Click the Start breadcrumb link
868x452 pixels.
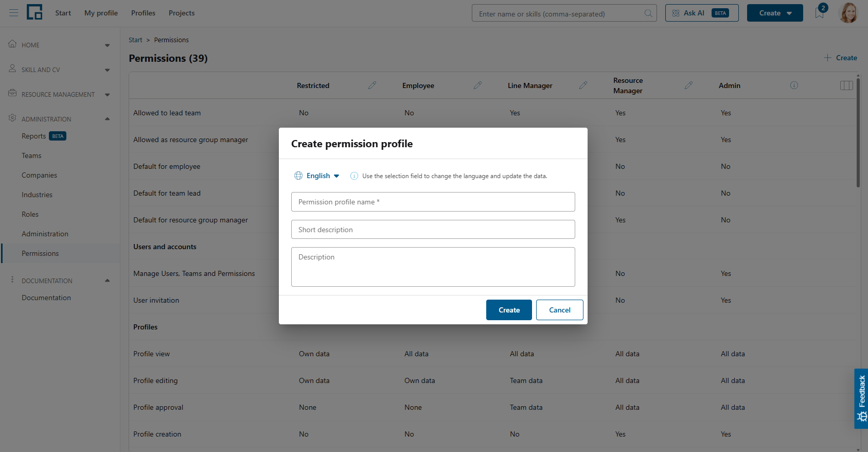point(135,40)
